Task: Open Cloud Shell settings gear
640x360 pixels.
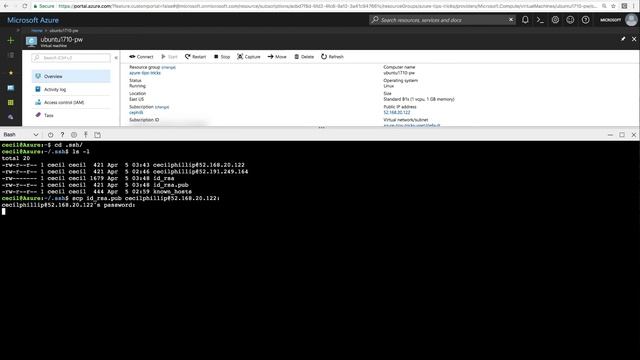Action: pyautogui.click(x=74, y=135)
